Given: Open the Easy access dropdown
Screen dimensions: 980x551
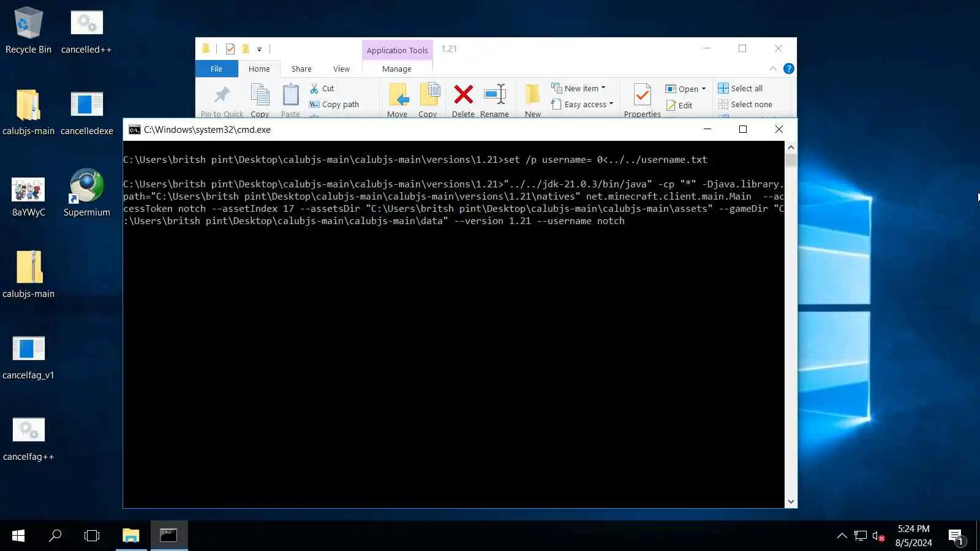Looking at the screenshot, I should [x=582, y=104].
